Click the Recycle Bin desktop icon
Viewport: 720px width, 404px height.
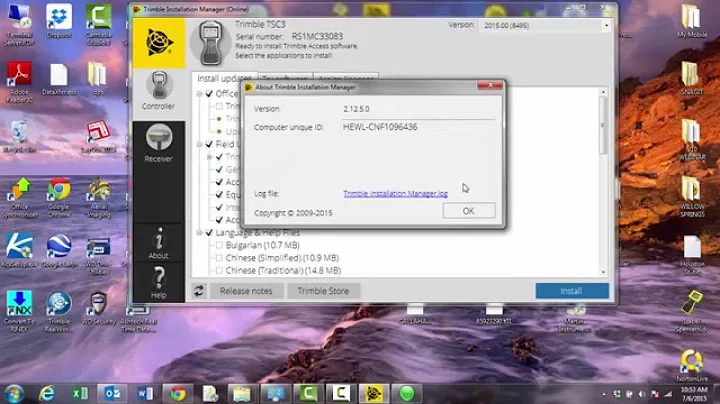pos(19,136)
